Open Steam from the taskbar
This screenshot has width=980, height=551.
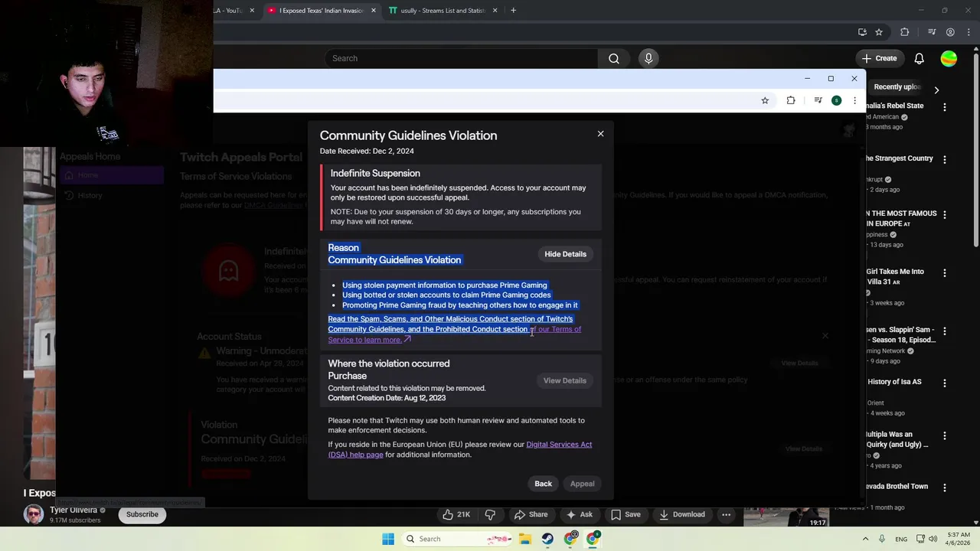547,539
